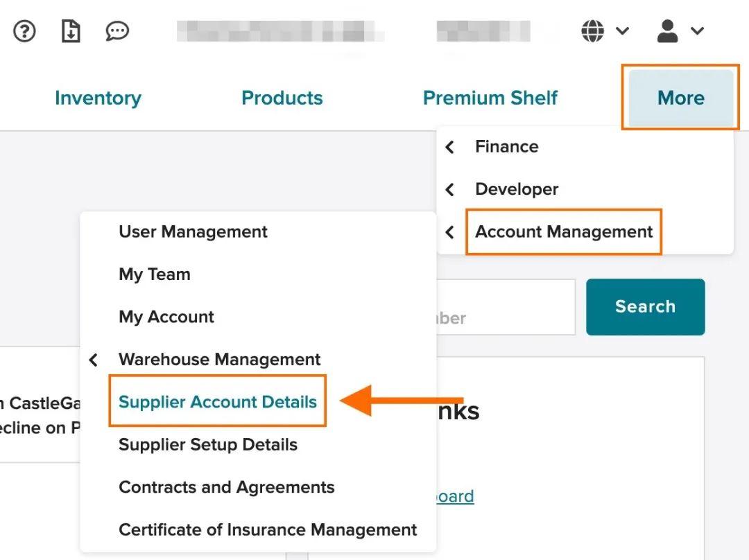Go to the Premium Shelf tab
This screenshot has height=560, width=749.
click(x=490, y=98)
